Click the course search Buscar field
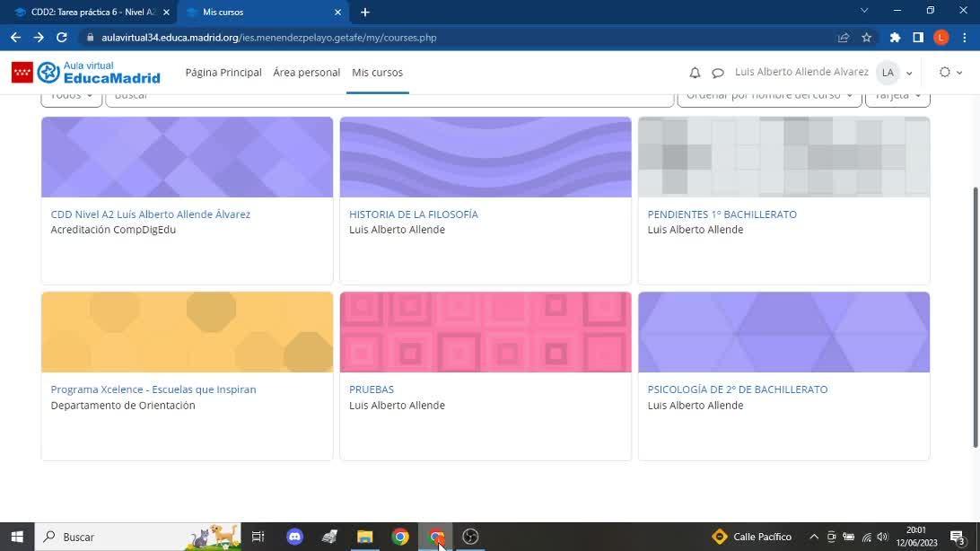Viewport: 980px width, 551px height. [389, 97]
